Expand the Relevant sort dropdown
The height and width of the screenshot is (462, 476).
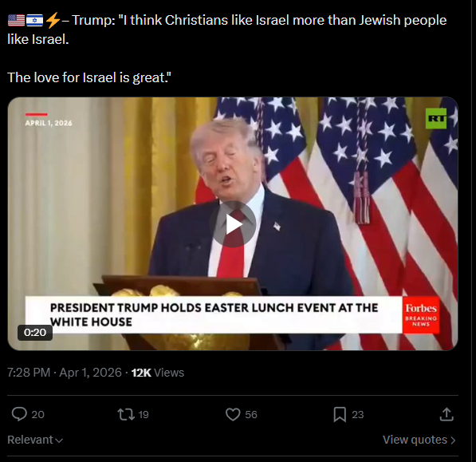pyautogui.click(x=35, y=440)
